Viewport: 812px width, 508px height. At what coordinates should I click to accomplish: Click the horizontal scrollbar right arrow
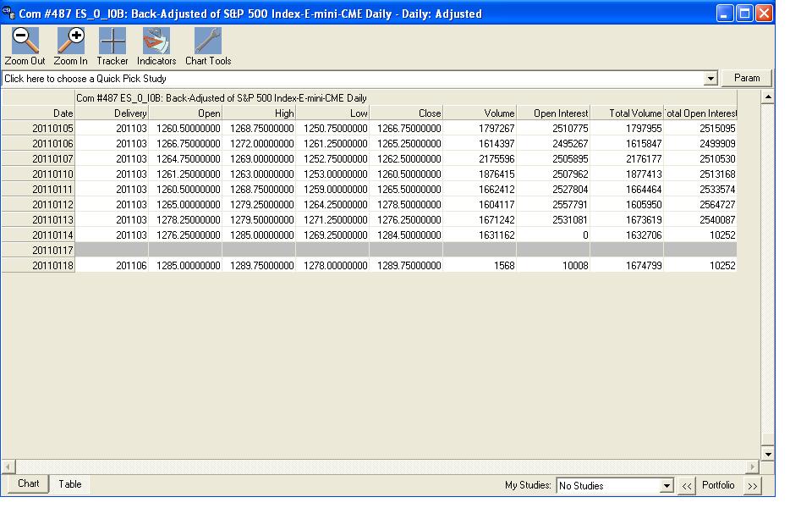[753, 467]
